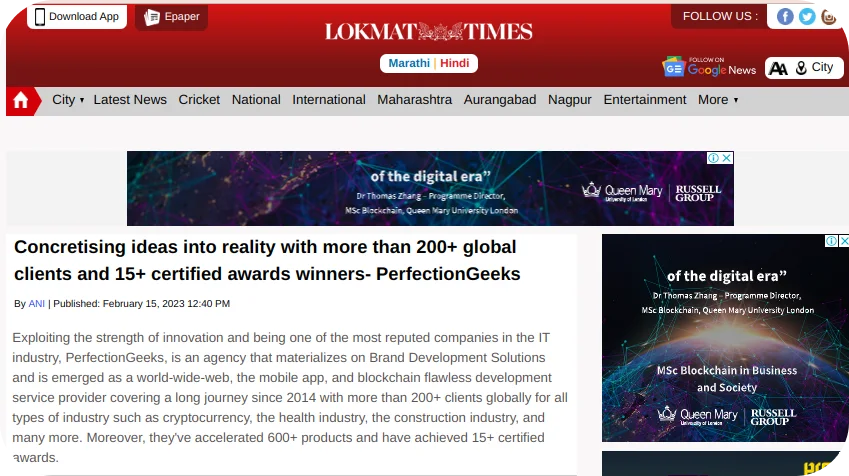Switch to the Marathi edition
The width and height of the screenshot is (849, 476).
(409, 63)
